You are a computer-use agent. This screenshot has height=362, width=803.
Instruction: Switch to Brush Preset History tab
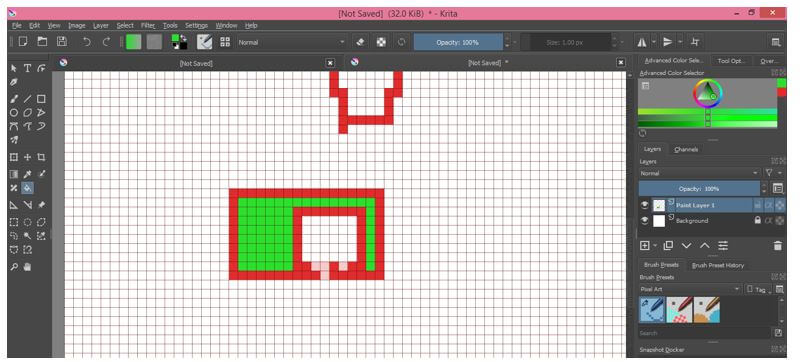[718, 265]
